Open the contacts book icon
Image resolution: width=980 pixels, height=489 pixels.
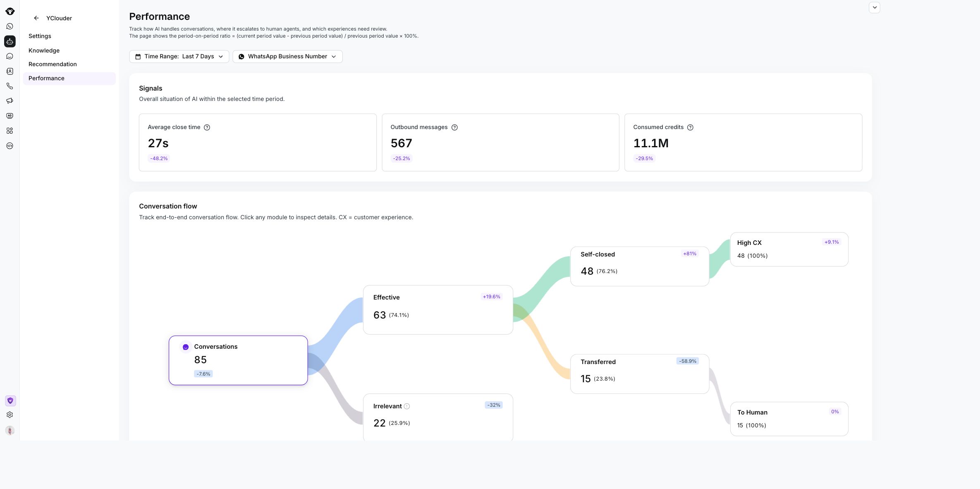[x=10, y=71]
